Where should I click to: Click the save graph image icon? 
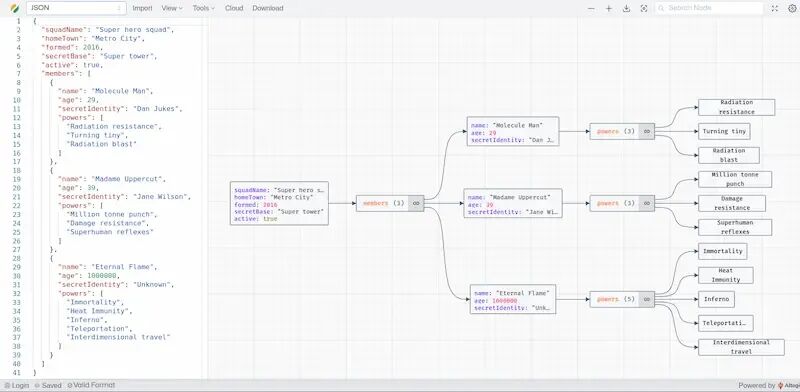(627, 8)
